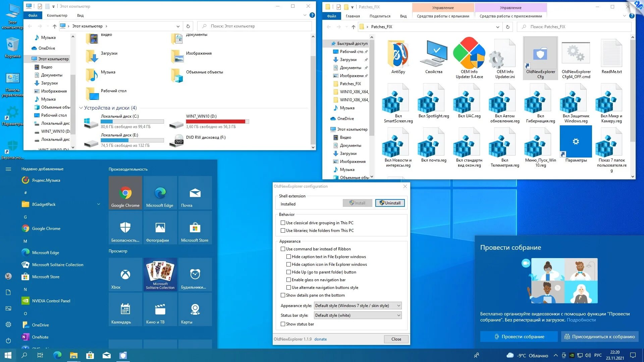Viewport: 644px width, 362px height.
Task: Expand the Status bar style combo box
Action: (x=358, y=315)
